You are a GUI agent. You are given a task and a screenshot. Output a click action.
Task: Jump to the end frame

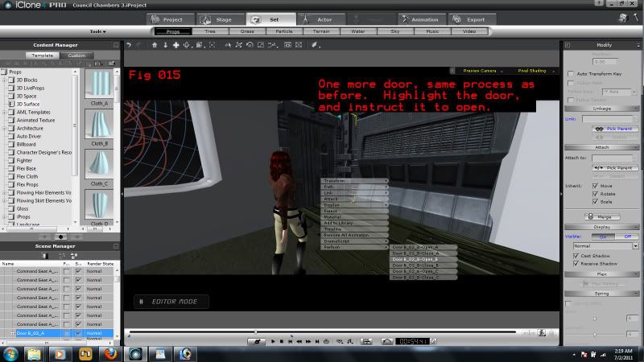pos(317,341)
